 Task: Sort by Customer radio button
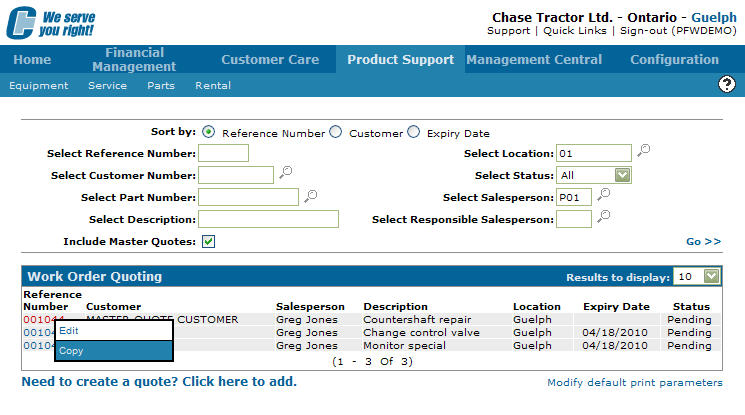[x=336, y=132]
